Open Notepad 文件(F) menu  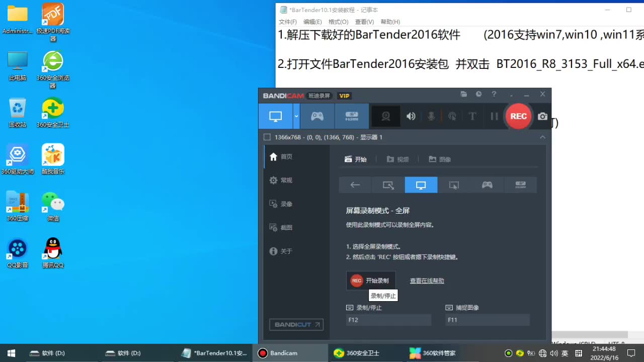[288, 22]
